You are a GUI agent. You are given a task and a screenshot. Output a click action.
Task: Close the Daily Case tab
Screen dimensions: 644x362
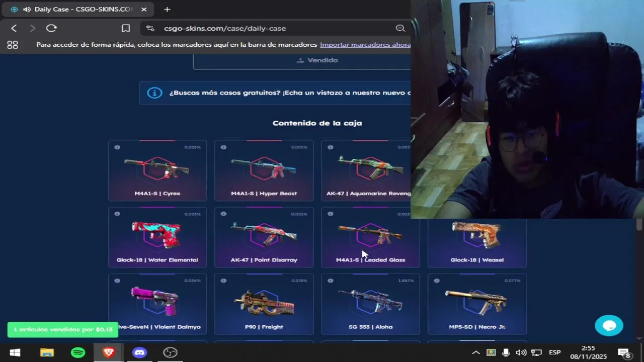[x=144, y=9]
